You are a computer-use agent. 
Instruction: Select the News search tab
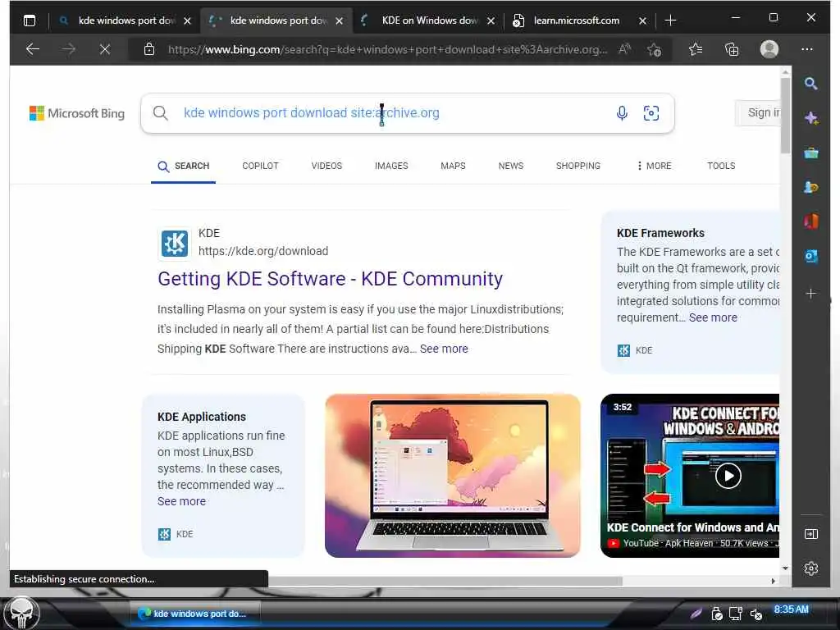510,166
